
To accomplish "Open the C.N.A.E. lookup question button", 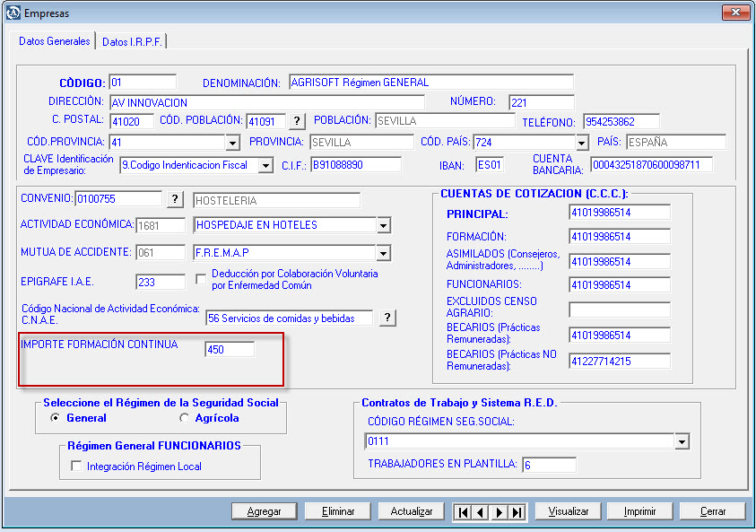I will coord(387,318).
